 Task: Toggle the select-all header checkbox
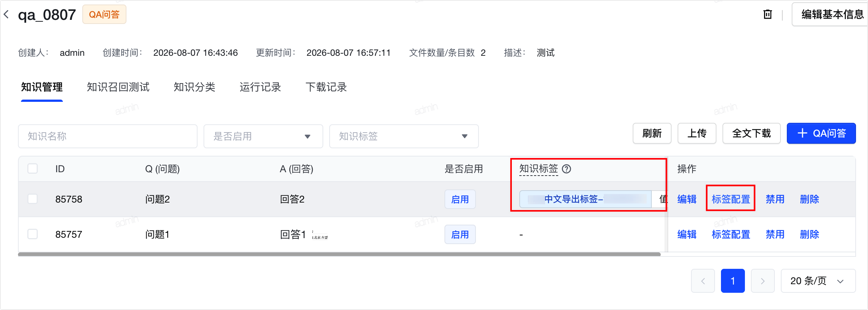pos(33,169)
